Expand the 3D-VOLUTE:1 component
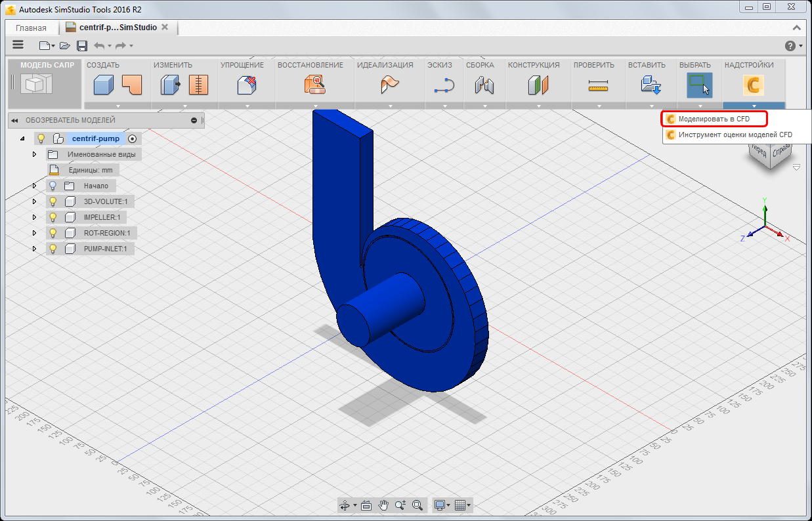 coord(34,201)
